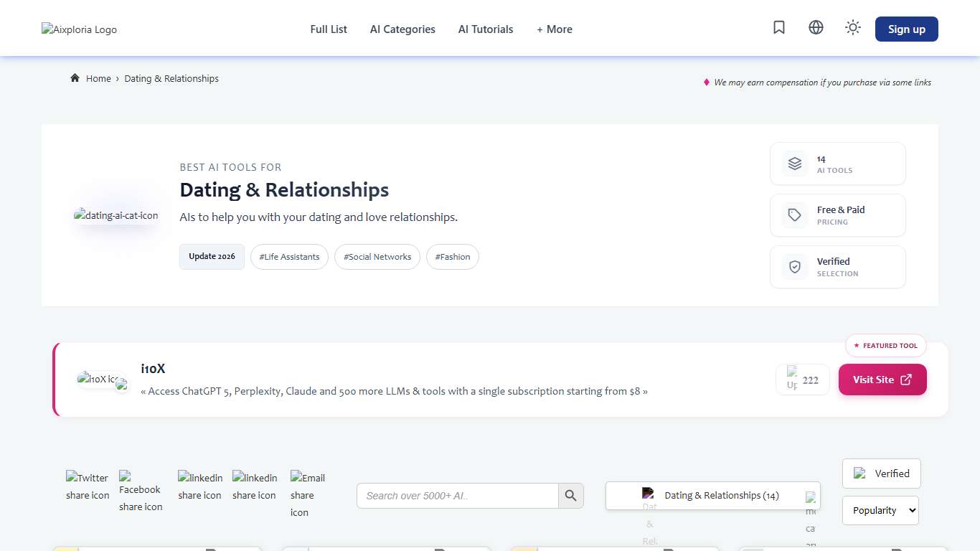Share via Twitter share icon
Viewport: 980px width, 551px height.
(88, 486)
